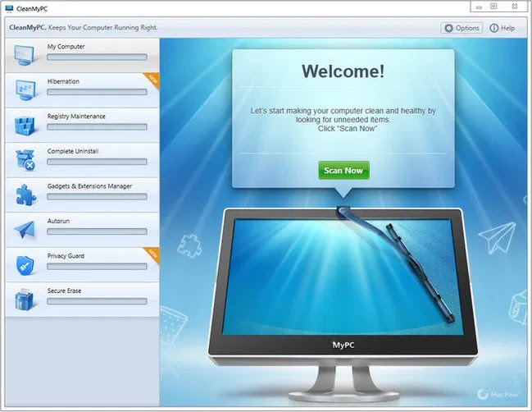Click the Registry Maintenance cubes icon
The width and height of the screenshot is (532, 412).
point(25,126)
